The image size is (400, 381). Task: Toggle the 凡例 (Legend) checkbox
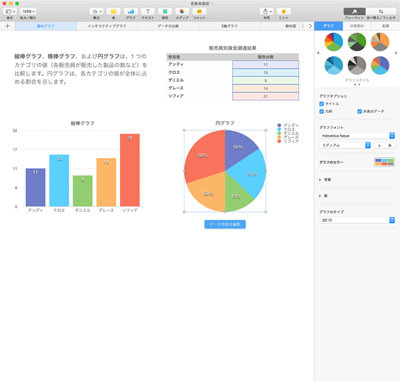[x=322, y=111]
